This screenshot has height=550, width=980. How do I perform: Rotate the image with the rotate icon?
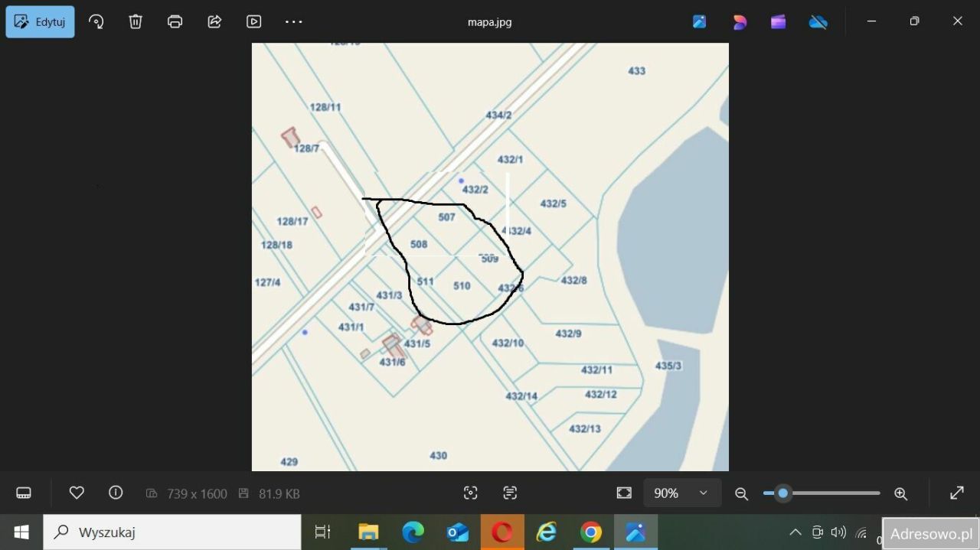pos(96,21)
